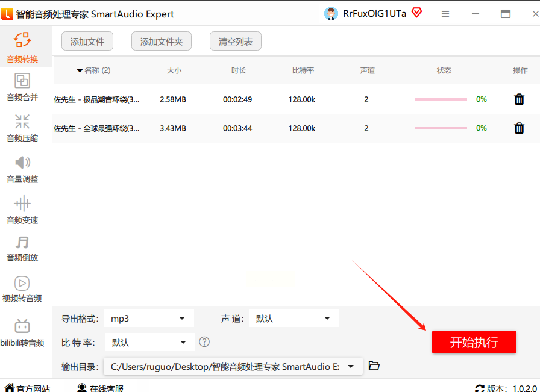Open the 音量调整 volume adjust tool
The height and width of the screenshot is (392, 540).
[x=22, y=169]
